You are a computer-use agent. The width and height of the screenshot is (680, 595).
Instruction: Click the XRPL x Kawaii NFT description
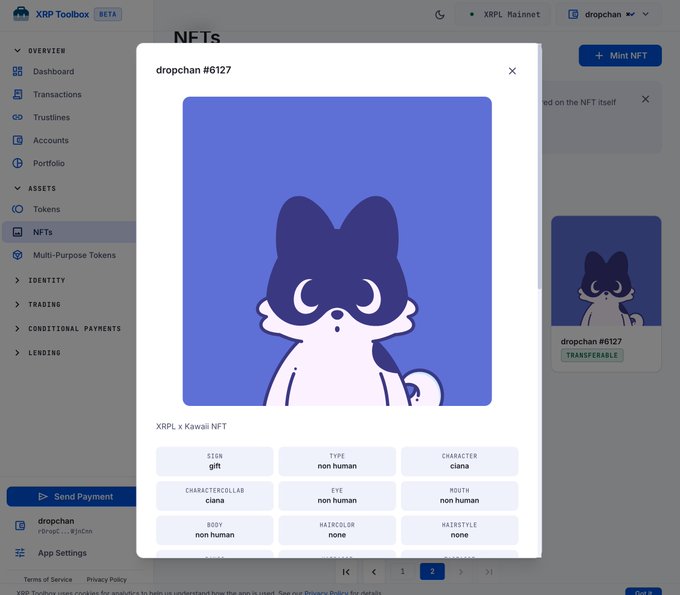click(x=191, y=426)
